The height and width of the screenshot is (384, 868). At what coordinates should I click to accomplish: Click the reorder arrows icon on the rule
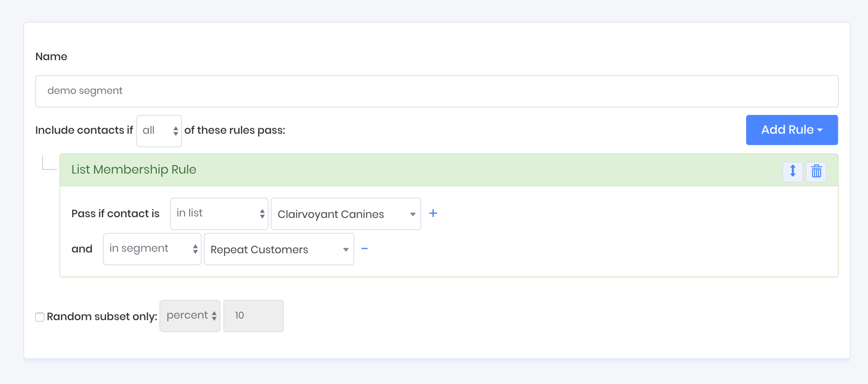click(x=792, y=171)
